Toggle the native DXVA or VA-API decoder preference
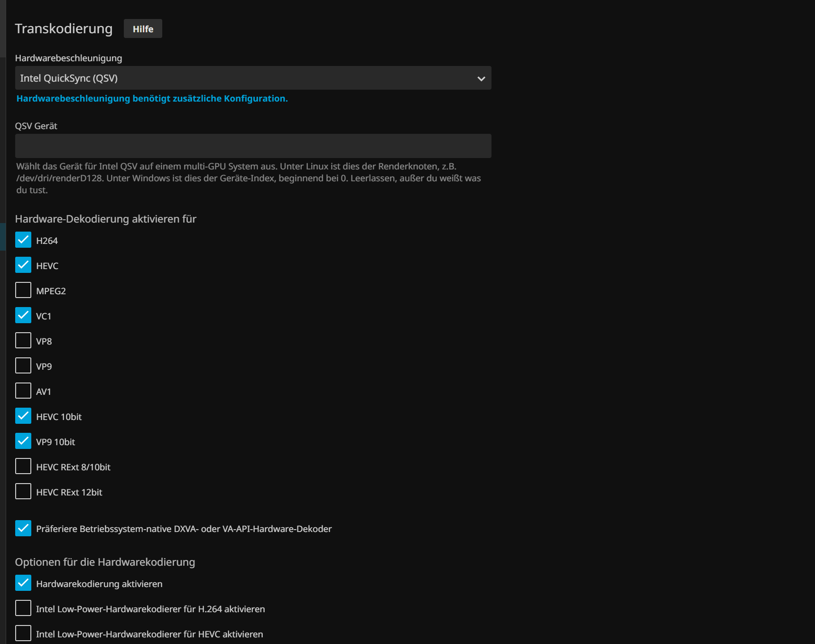 coord(23,528)
